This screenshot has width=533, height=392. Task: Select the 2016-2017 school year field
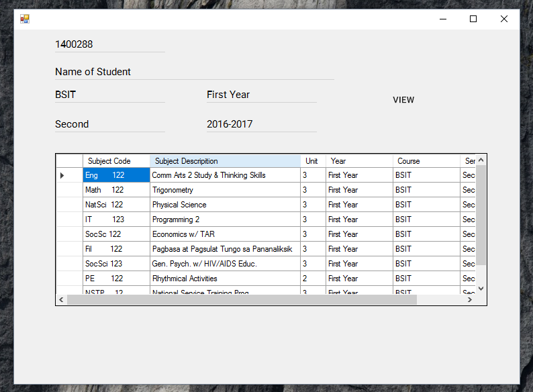(x=261, y=124)
